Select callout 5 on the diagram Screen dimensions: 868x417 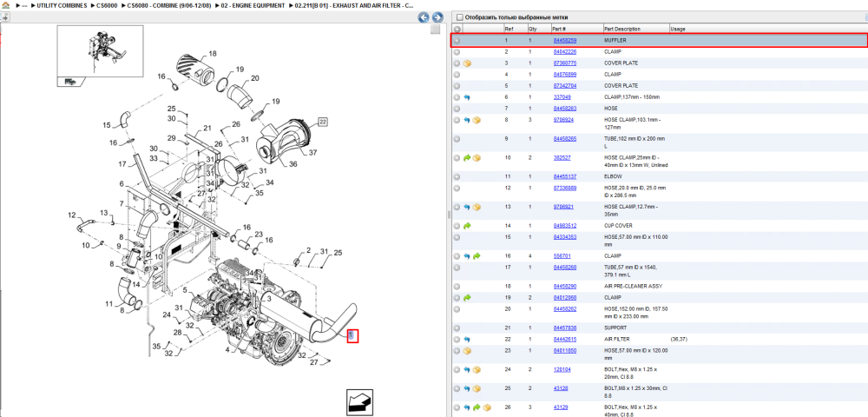(x=185, y=289)
